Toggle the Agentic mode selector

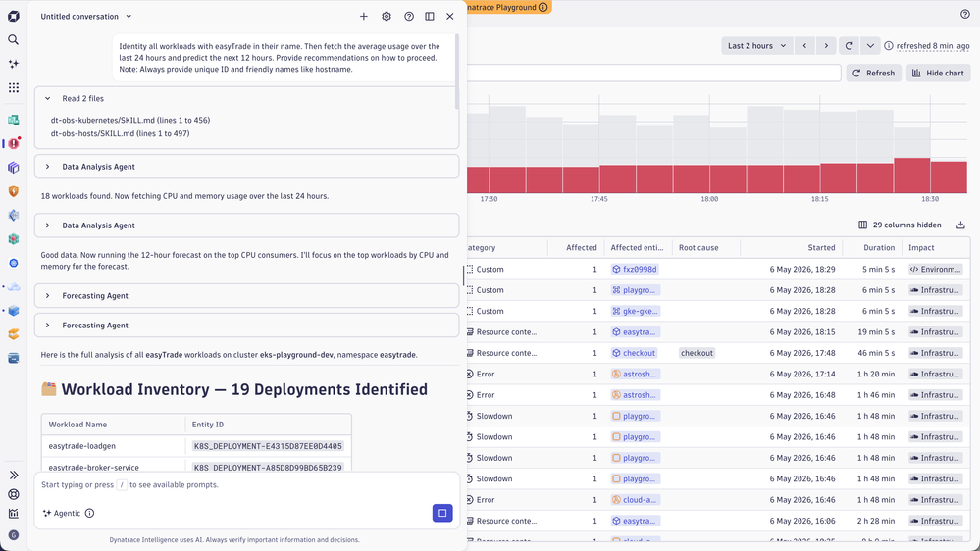coord(62,513)
